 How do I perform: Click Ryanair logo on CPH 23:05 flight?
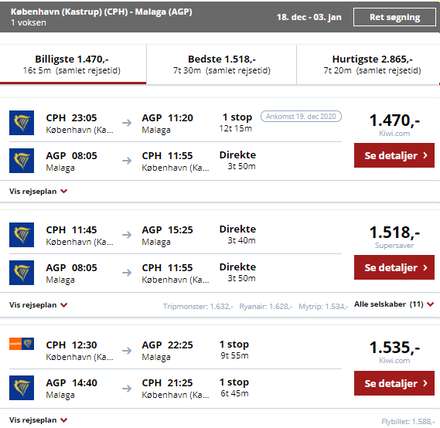pos(21,123)
